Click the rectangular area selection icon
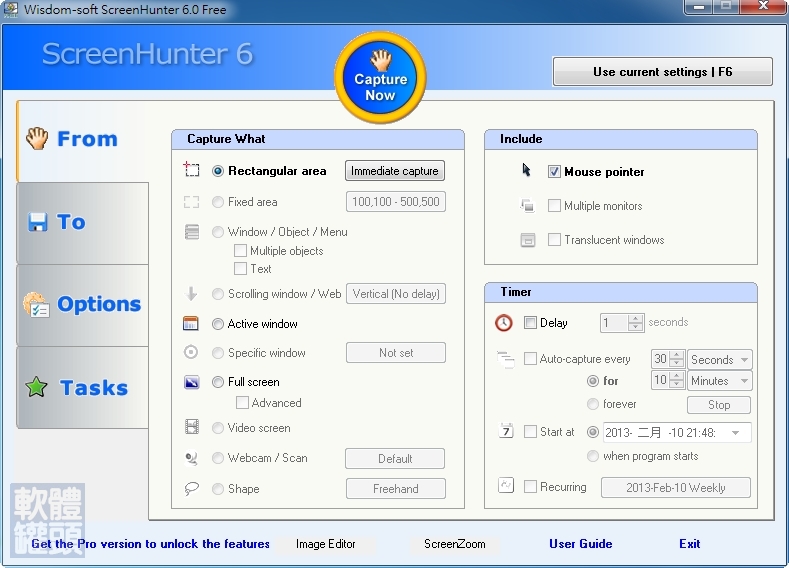Image resolution: width=789 pixels, height=568 pixels. (x=191, y=170)
